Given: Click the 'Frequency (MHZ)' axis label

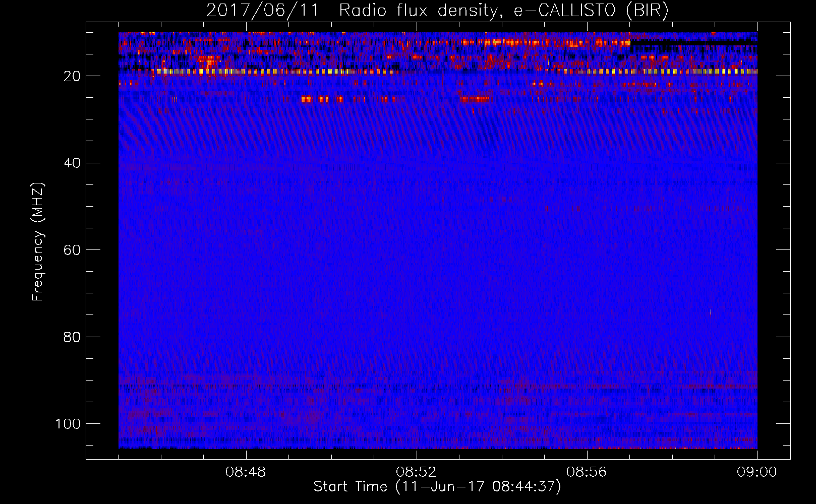Looking at the screenshot, I should coord(38,241).
